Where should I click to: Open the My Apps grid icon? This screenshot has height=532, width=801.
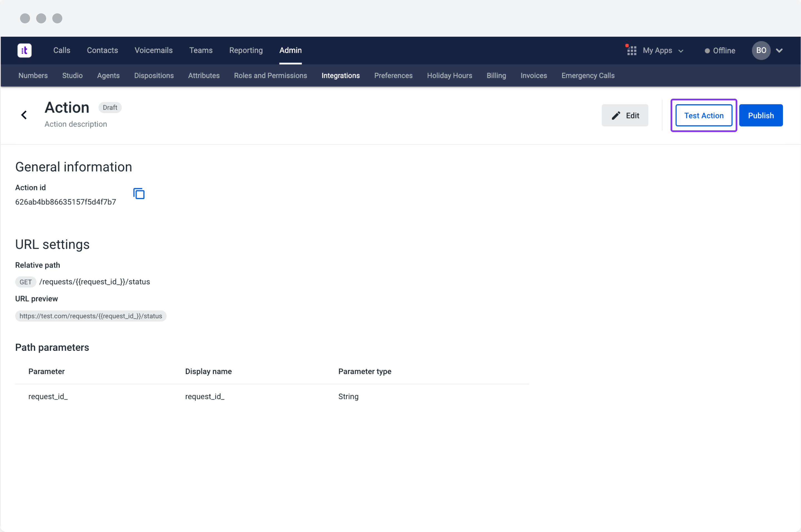point(631,51)
